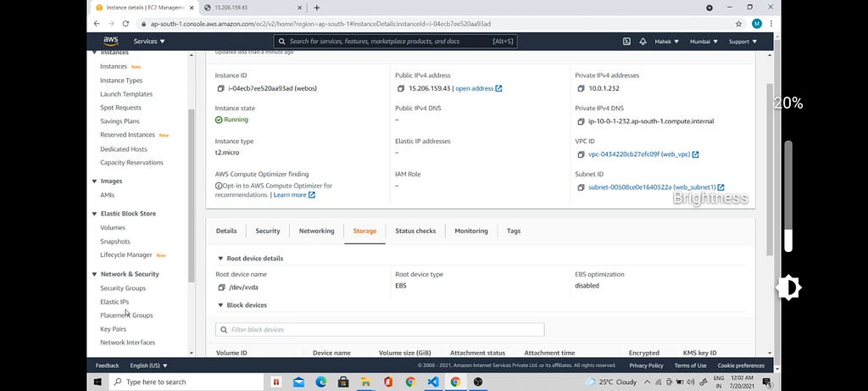
Task: Open Microsoft Store from taskbar
Action: 343,382
